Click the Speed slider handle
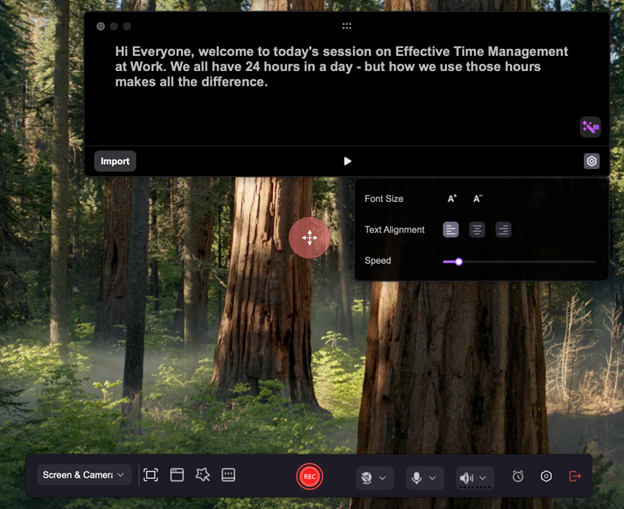 point(459,261)
